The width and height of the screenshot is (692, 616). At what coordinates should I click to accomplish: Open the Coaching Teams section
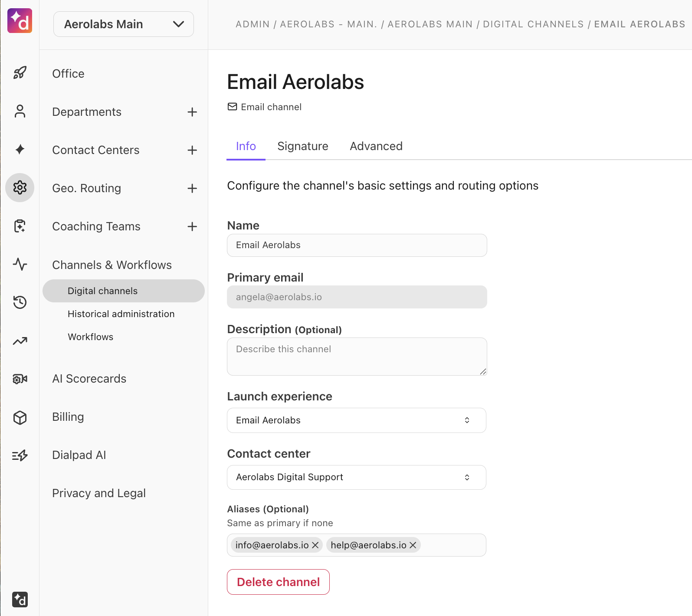point(96,226)
